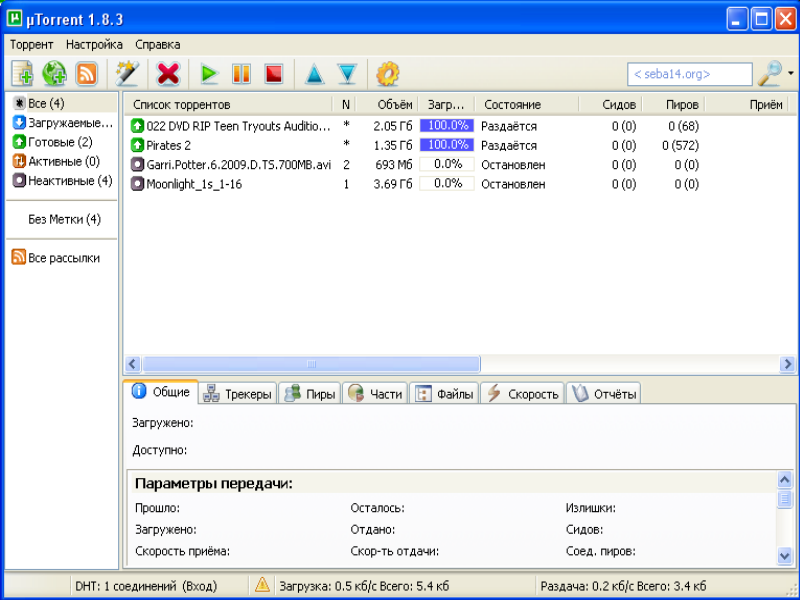This screenshot has height=600, width=800.
Task: Click the 100.0% progress bar of Pirates 2
Action: [447, 145]
